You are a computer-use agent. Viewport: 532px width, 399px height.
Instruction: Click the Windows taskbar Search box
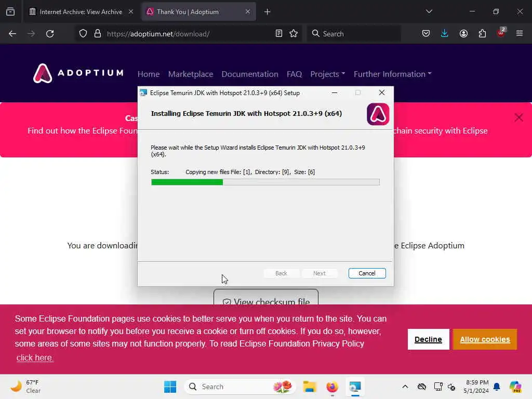pos(240,387)
